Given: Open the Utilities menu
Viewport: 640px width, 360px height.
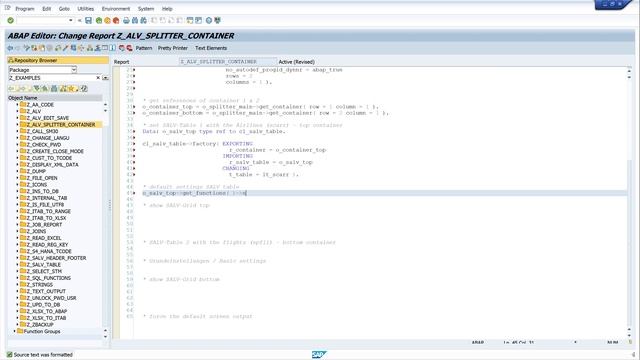Looking at the screenshot, I should (x=85, y=9).
